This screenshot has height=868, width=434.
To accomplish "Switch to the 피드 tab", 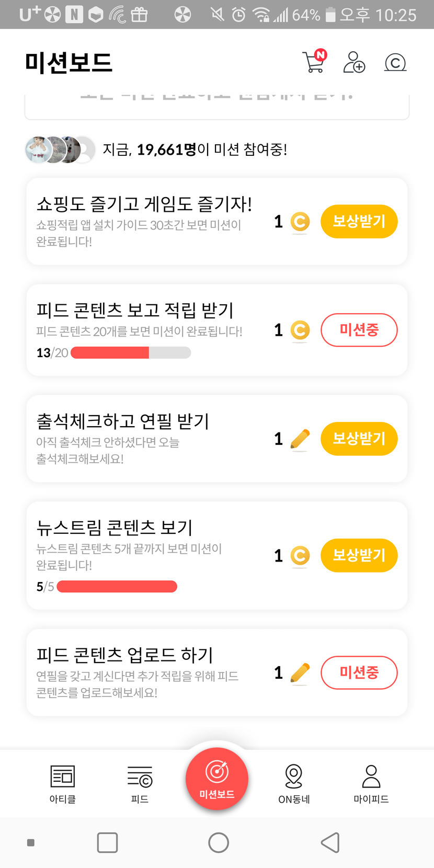I will [140, 783].
